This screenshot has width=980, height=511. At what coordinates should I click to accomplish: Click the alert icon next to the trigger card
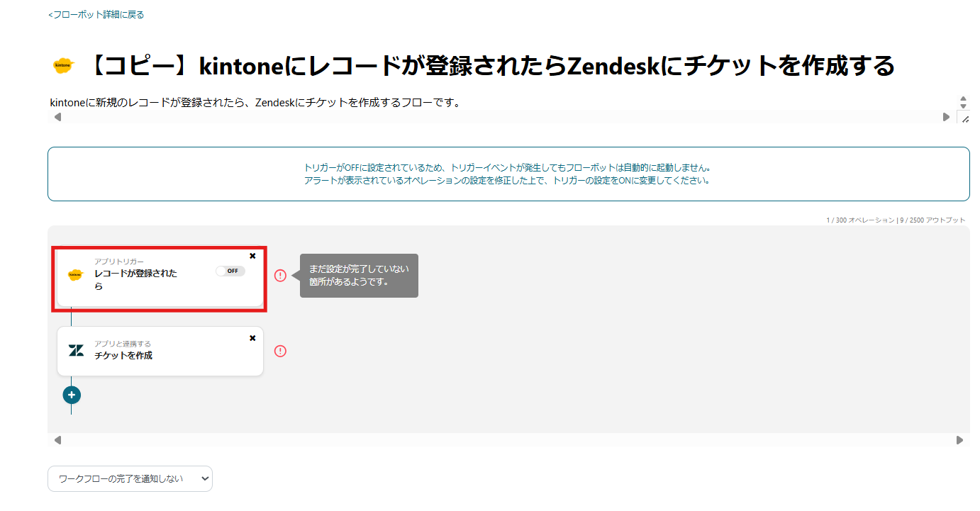coord(280,276)
